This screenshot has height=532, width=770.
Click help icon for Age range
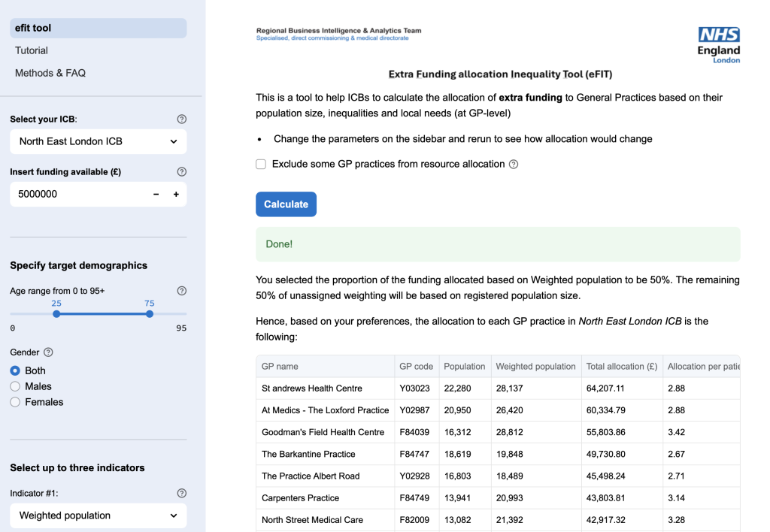(x=181, y=291)
